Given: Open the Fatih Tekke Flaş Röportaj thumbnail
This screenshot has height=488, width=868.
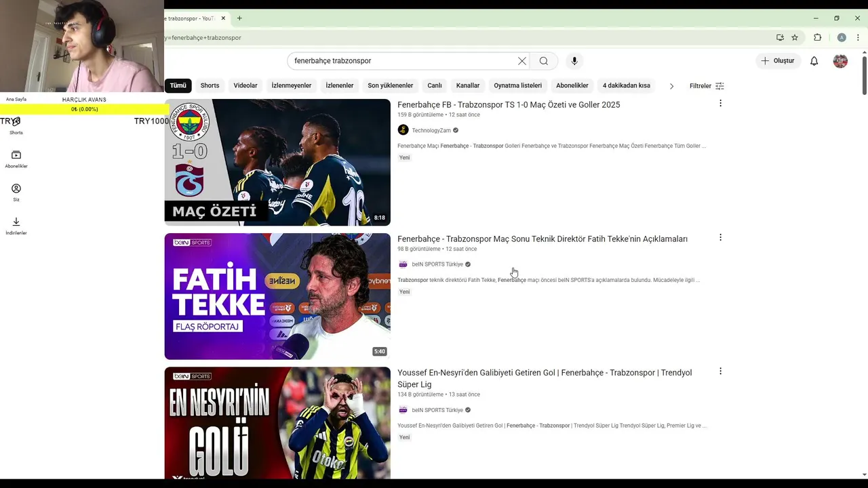Looking at the screenshot, I should click(277, 296).
